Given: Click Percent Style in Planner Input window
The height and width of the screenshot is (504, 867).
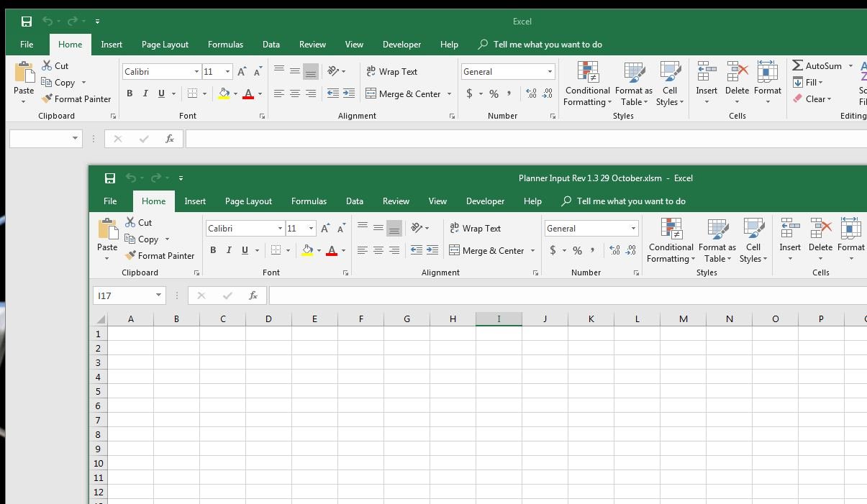Looking at the screenshot, I should [577, 250].
